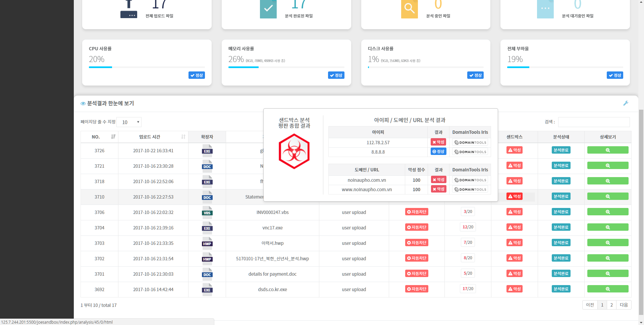Click 다음 next page button
Viewport: 644px width, 325px height.
pyautogui.click(x=624, y=305)
